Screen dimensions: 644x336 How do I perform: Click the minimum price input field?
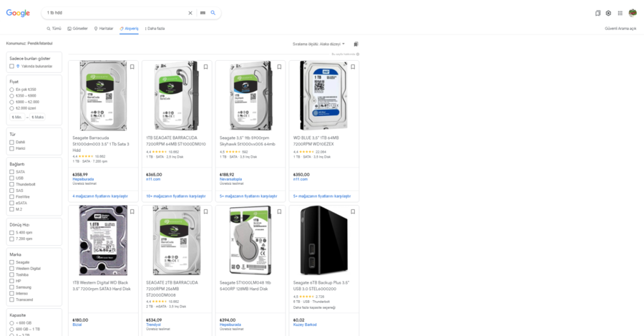click(x=17, y=117)
